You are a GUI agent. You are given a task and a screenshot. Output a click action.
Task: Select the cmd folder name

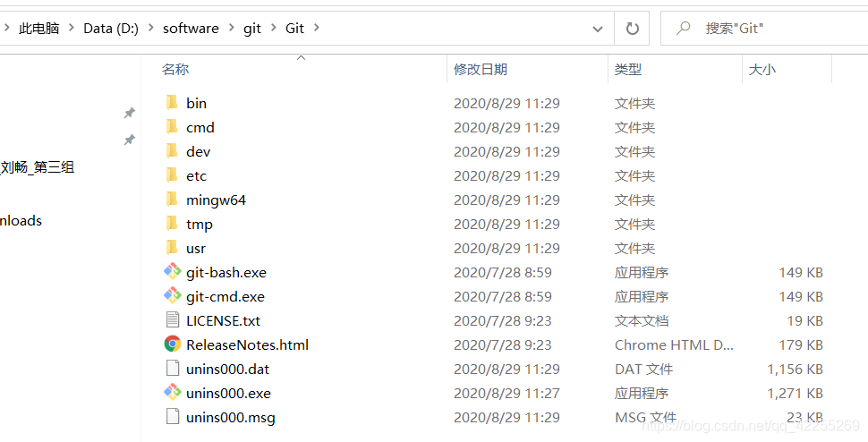[x=200, y=127]
